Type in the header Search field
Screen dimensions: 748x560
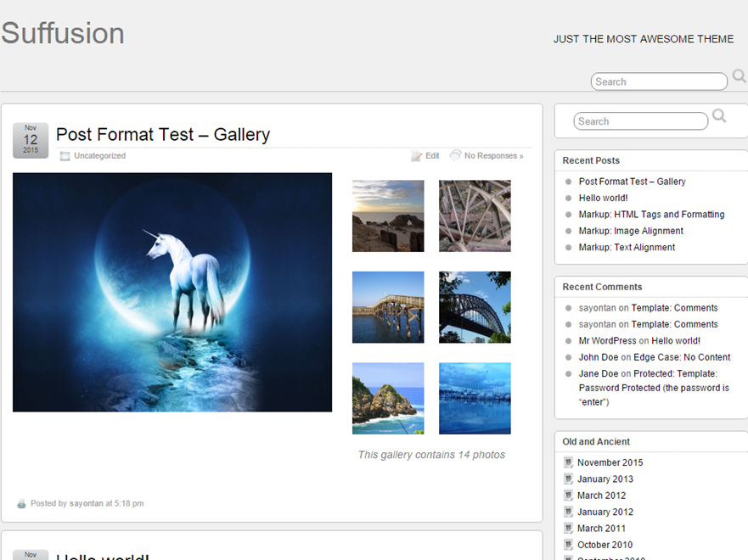[x=658, y=81]
